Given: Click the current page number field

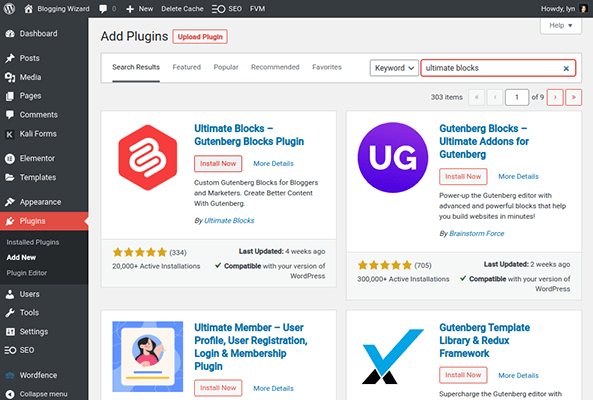Looking at the screenshot, I should click(x=517, y=98).
